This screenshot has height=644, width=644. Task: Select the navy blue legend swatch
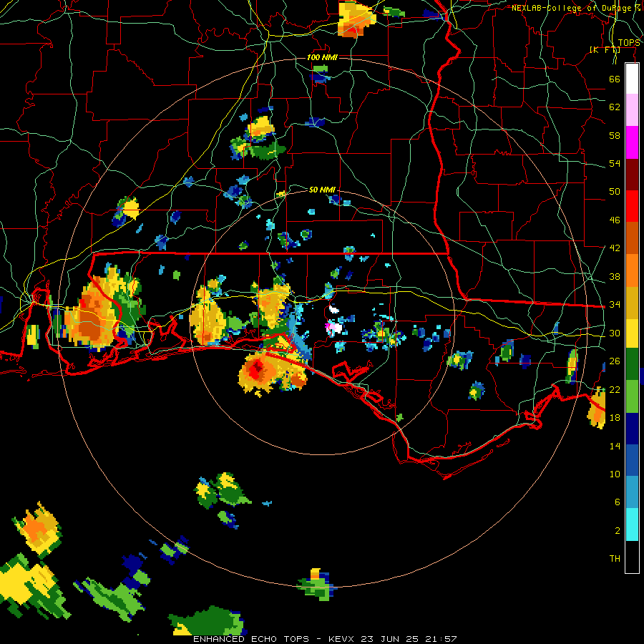(632, 429)
